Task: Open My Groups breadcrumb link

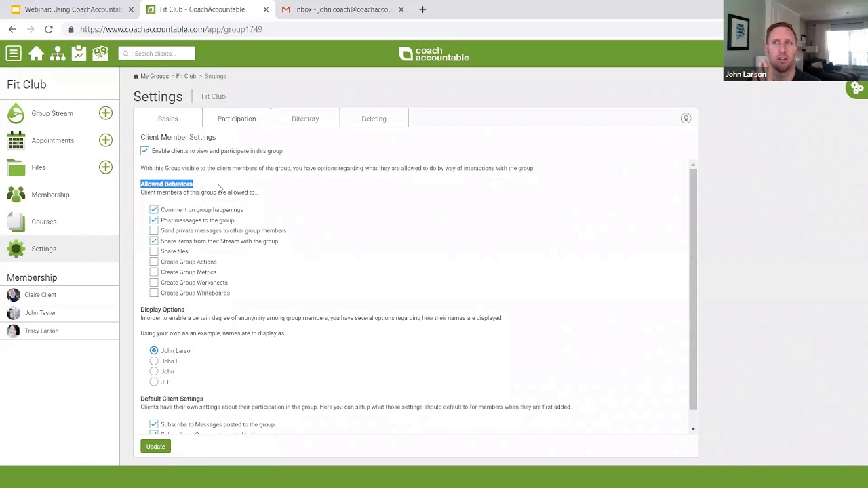Action: tap(155, 76)
